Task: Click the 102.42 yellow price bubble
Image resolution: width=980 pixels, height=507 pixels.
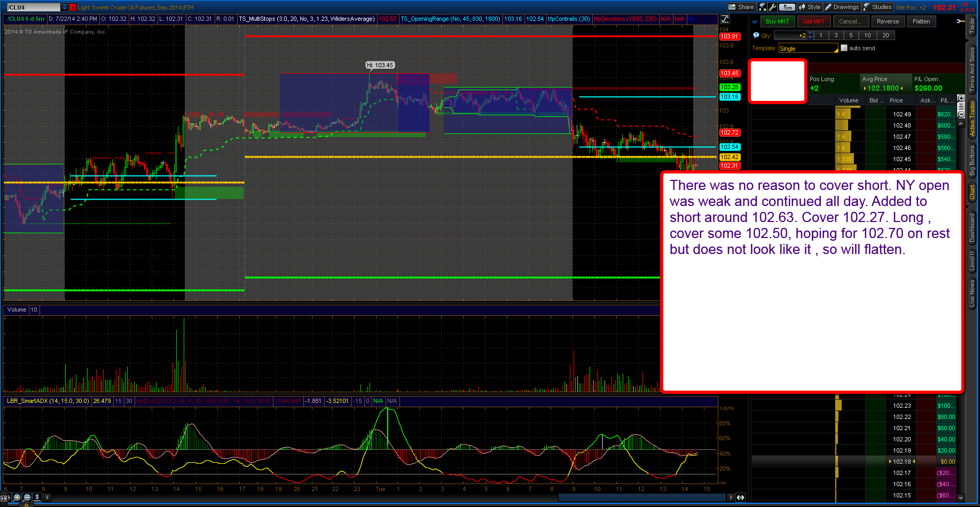Action: (730, 157)
